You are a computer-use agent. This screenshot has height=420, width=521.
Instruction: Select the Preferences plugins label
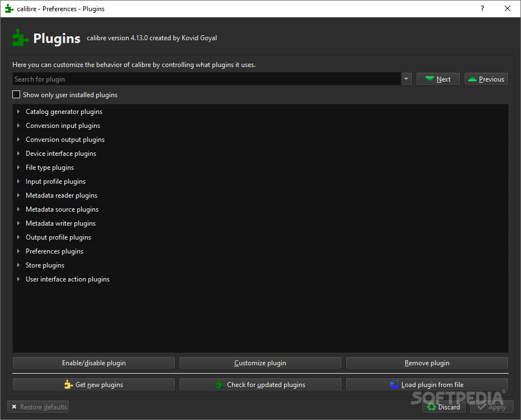click(54, 251)
